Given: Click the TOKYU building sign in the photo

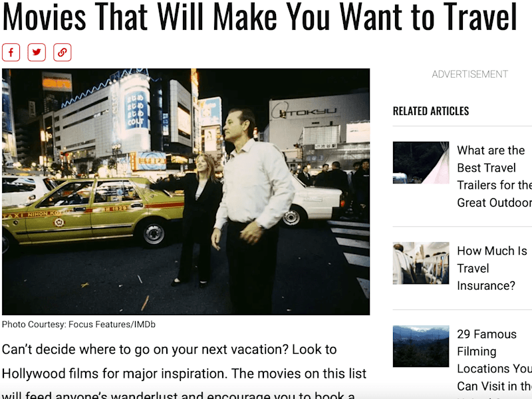Looking at the screenshot, I should (305, 112).
